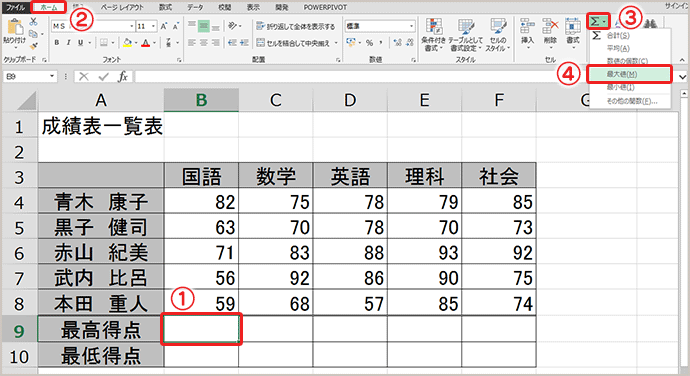Viewport: 690px width, 376px height.
Task: Click the insert function fx icon
Action: (x=123, y=77)
